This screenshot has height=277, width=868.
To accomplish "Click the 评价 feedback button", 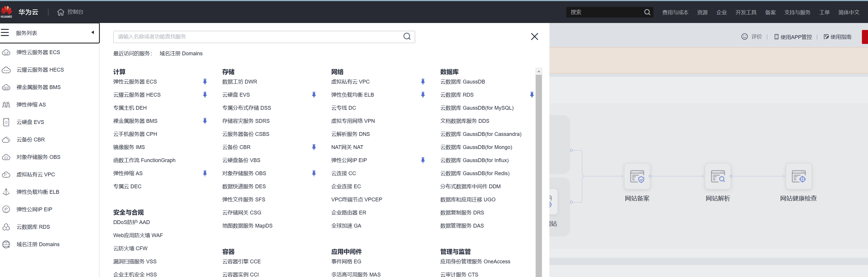I will click(x=752, y=37).
